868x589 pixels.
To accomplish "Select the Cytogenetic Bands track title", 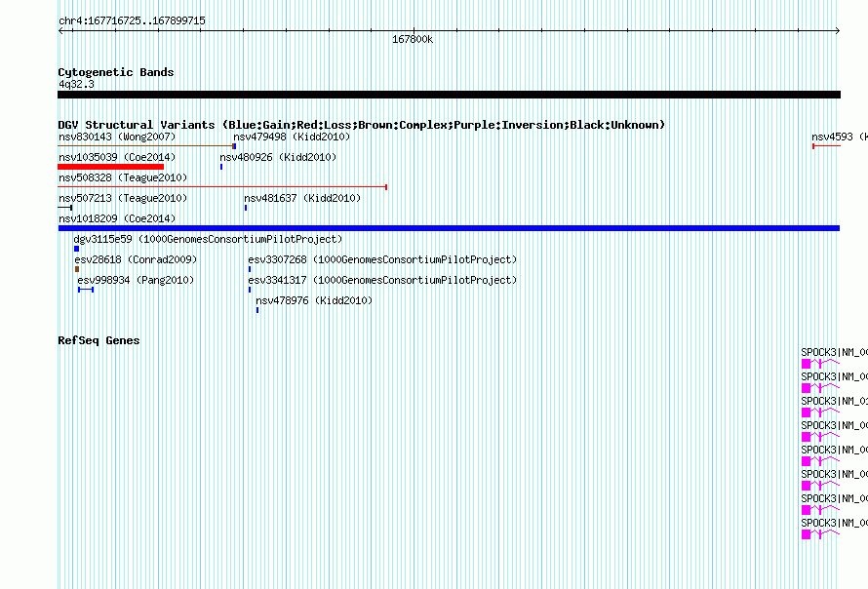I will 116,72.
